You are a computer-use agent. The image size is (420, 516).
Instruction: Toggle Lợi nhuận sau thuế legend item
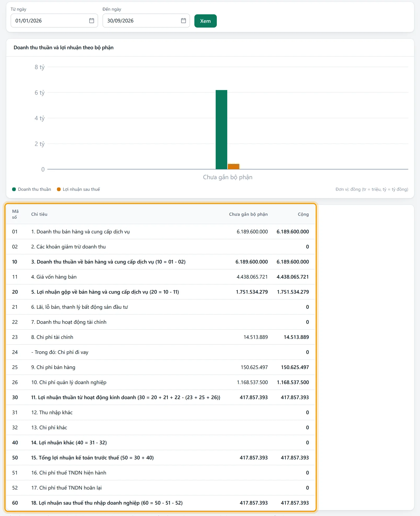coord(78,189)
